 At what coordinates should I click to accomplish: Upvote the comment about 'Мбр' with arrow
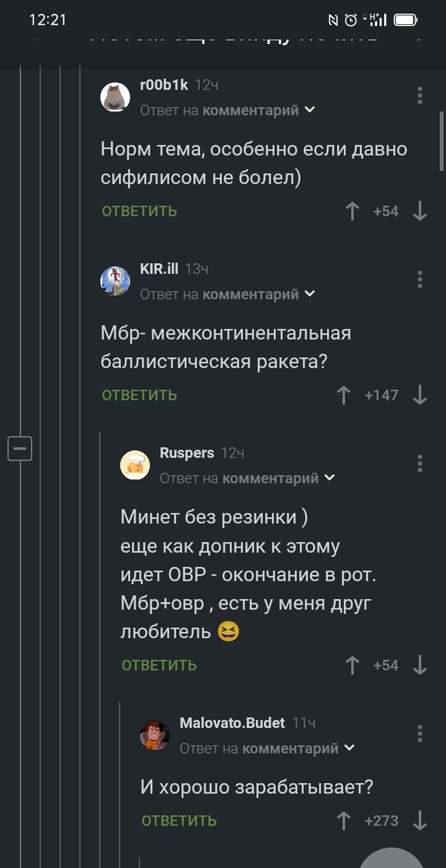(x=343, y=395)
